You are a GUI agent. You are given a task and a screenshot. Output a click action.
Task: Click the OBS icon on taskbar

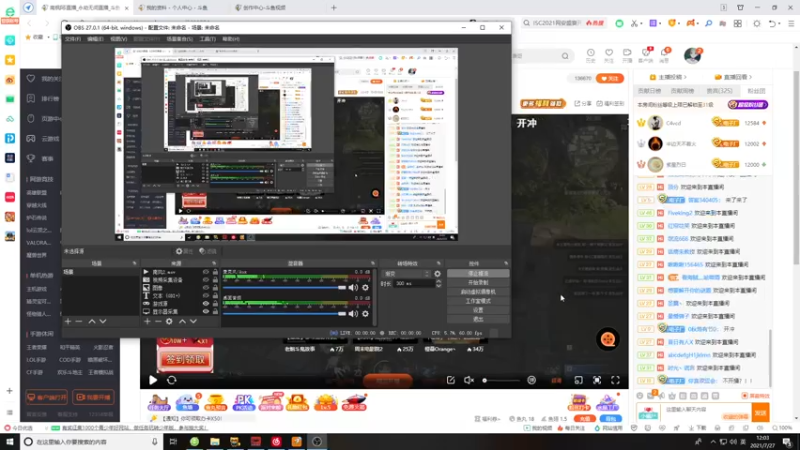[317, 442]
